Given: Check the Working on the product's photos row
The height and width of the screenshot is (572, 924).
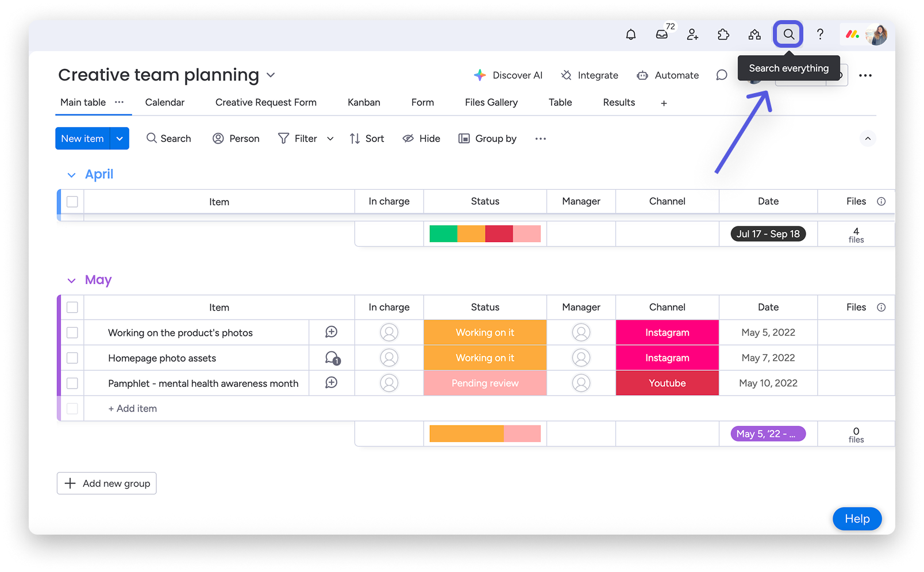Looking at the screenshot, I should [72, 333].
